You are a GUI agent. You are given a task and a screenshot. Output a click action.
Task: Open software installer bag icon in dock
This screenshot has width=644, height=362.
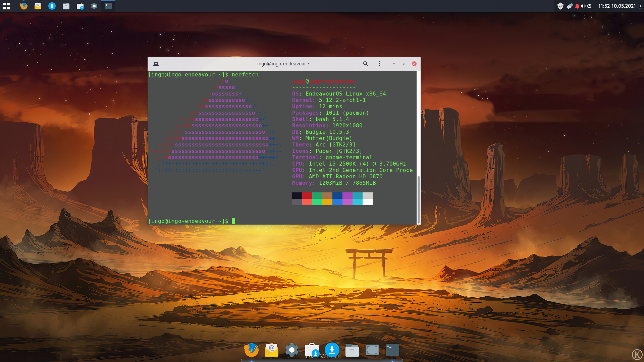coord(312,350)
